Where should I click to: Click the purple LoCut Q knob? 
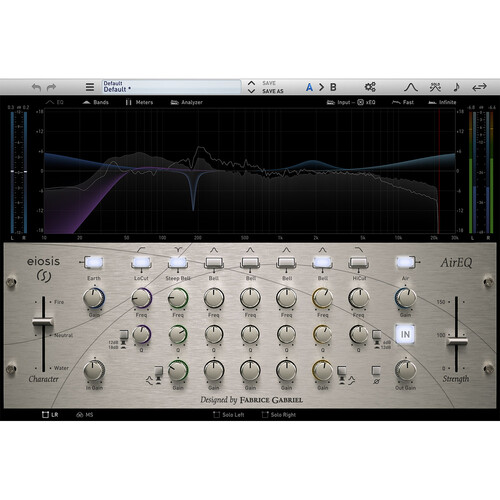click(142, 334)
